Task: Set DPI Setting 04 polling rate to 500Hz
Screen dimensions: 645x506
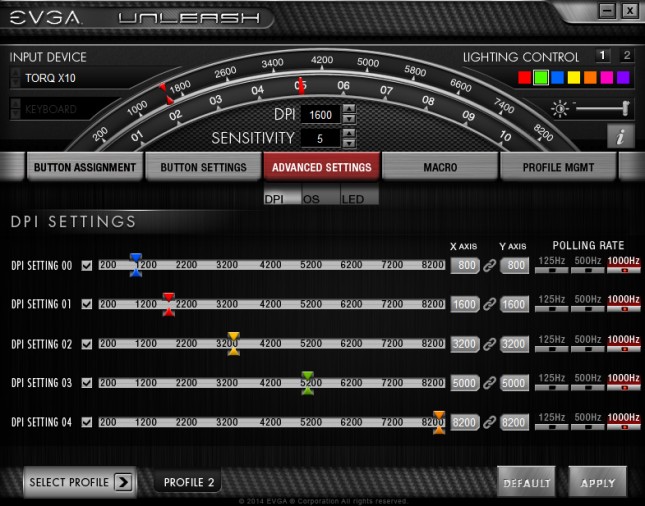Action: pos(587,422)
